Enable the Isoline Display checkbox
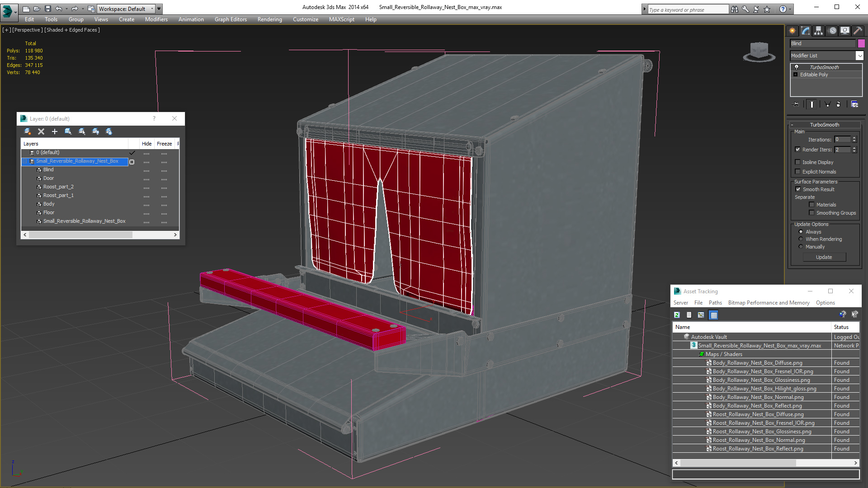The height and width of the screenshot is (488, 868). click(798, 162)
